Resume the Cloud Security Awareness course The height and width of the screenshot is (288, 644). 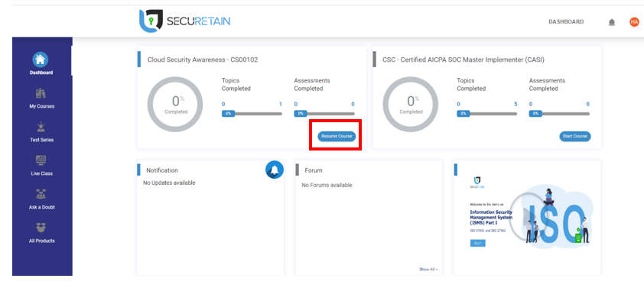pos(337,136)
